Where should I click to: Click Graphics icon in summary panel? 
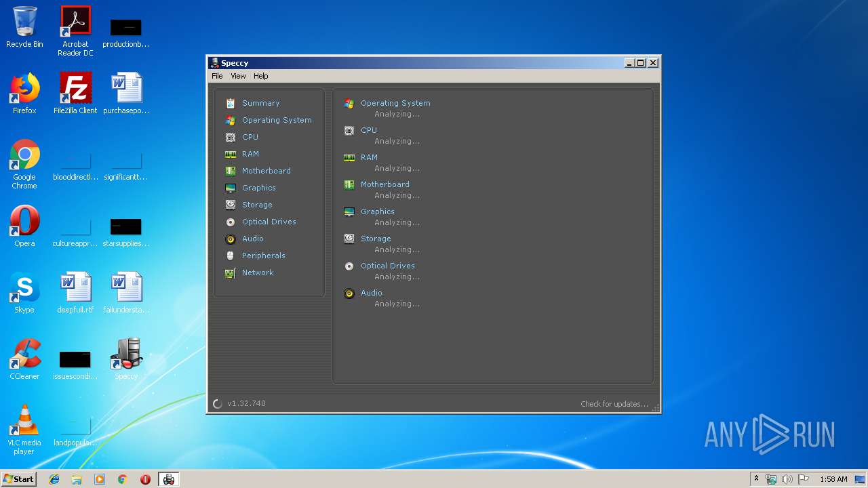pos(349,211)
